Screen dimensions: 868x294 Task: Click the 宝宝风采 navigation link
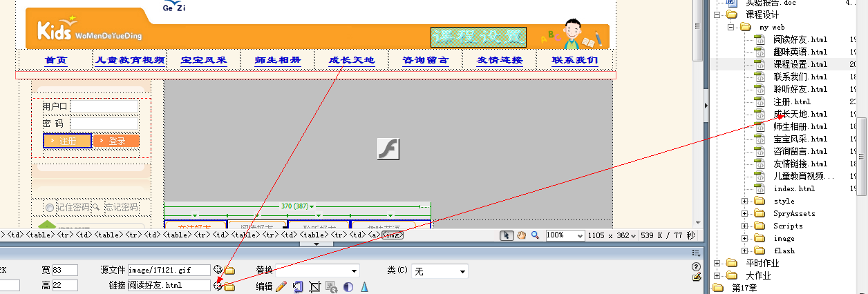coord(204,61)
